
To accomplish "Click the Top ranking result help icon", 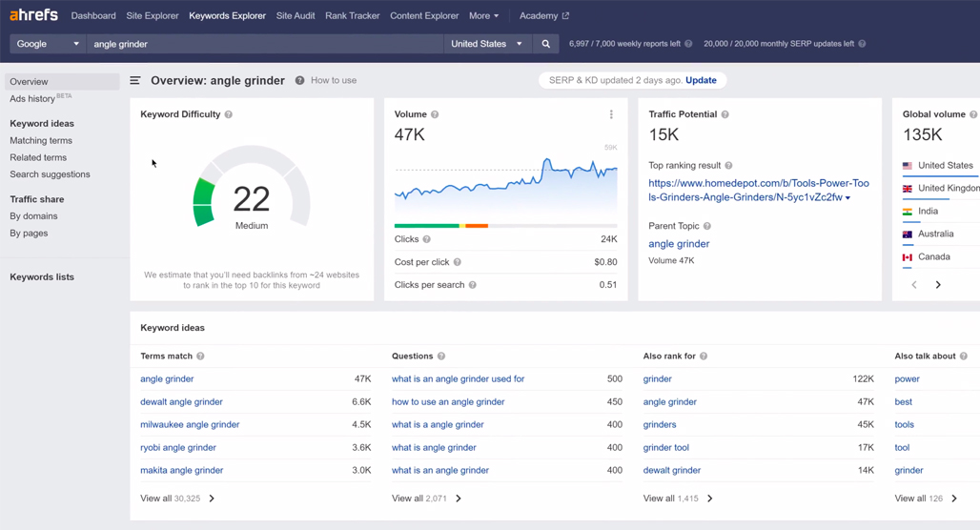I will coord(728,166).
